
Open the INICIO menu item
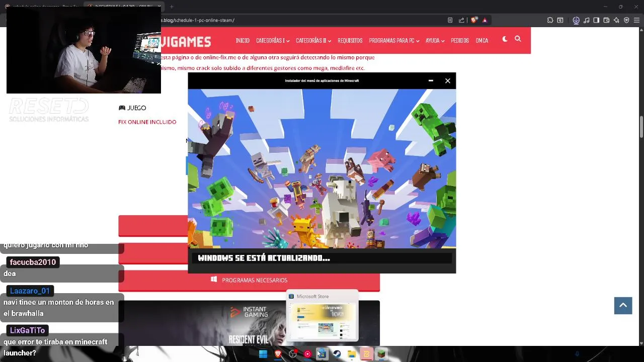243,41
